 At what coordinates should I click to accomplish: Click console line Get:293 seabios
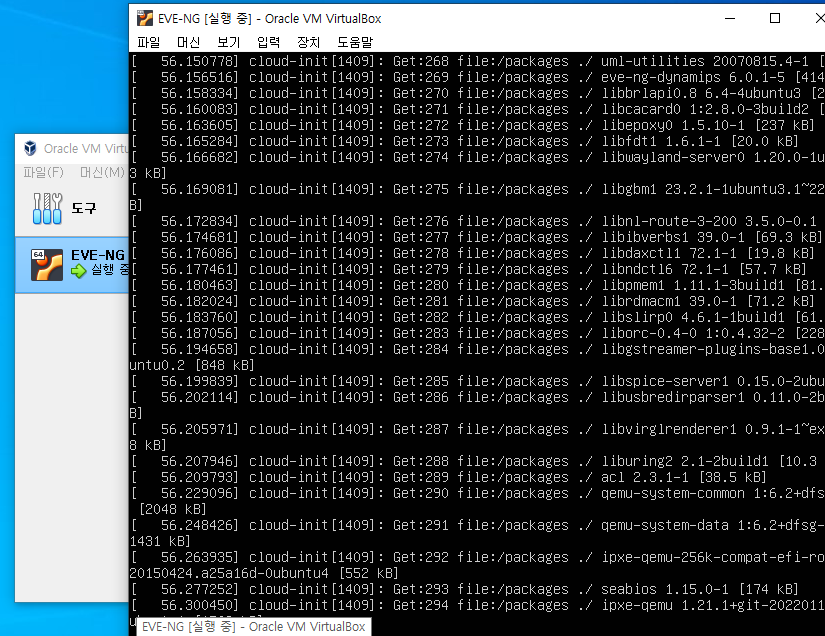coord(464,589)
